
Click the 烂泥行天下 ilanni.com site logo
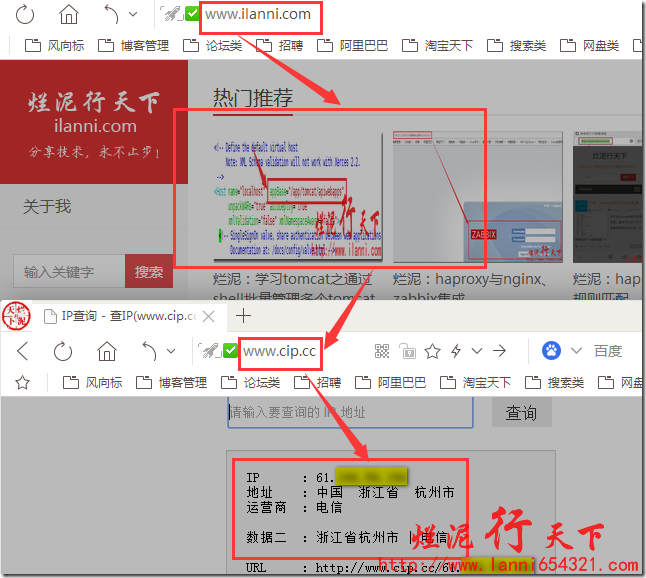pyautogui.click(x=94, y=122)
